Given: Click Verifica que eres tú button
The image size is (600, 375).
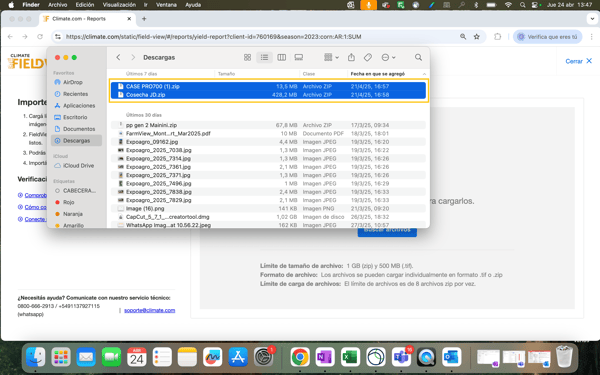Looking at the screenshot, I should tap(547, 37).
